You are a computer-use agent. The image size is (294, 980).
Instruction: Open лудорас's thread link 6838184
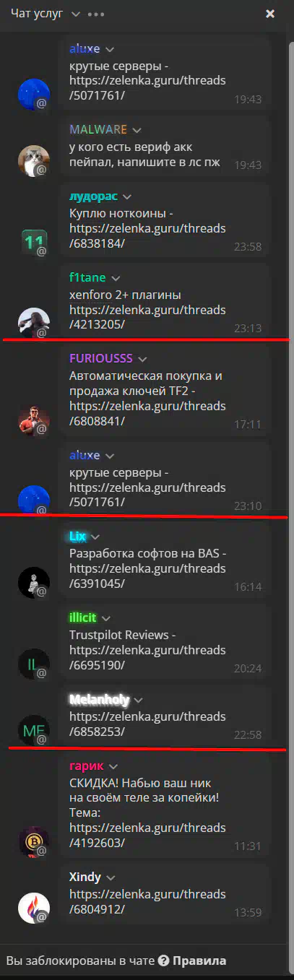coord(147,236)
